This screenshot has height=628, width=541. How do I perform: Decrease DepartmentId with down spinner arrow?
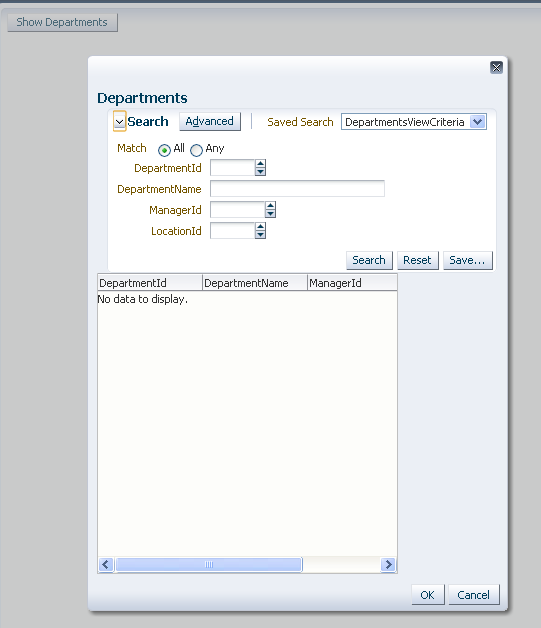tap(260, 172)
